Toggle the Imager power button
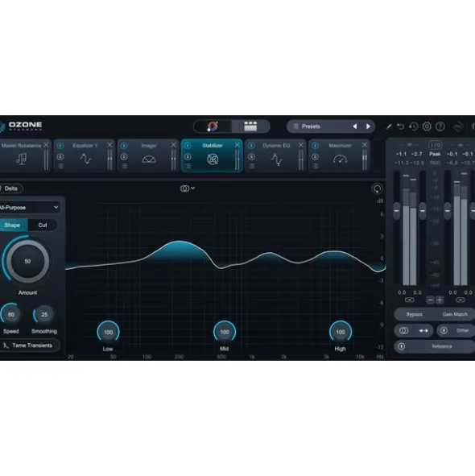The image size is (475, 476). pos(124,146)
